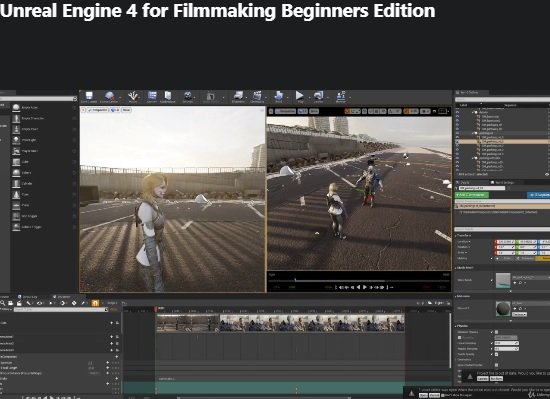Click the red playhead marker on the Sequencer timeline

click(155, 309)
